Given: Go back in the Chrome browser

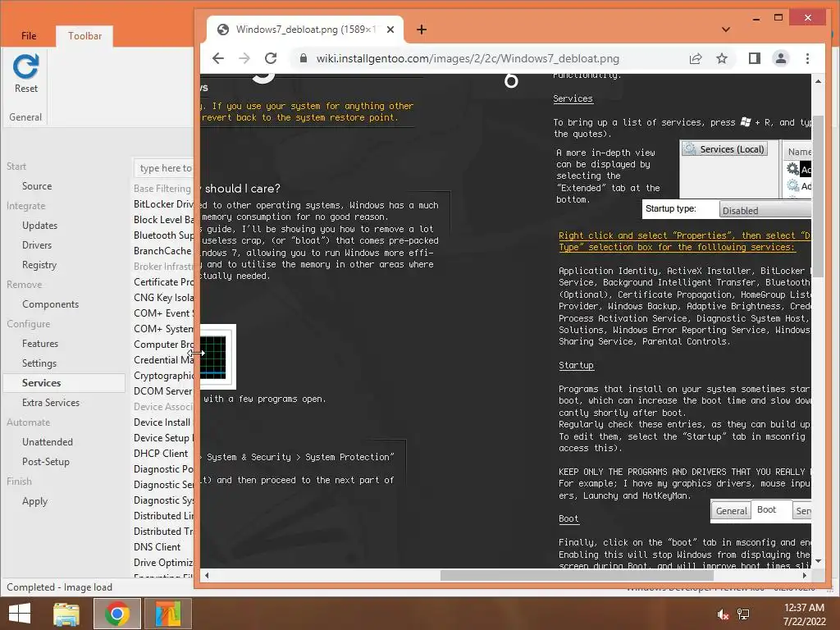Looking at the screenshot, I should (218, 58).
